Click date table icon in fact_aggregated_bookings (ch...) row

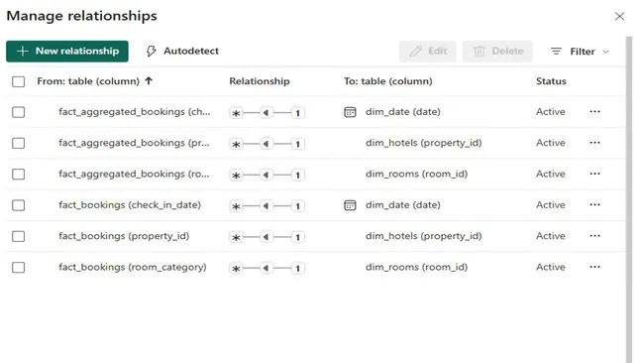tap(350, 112)
